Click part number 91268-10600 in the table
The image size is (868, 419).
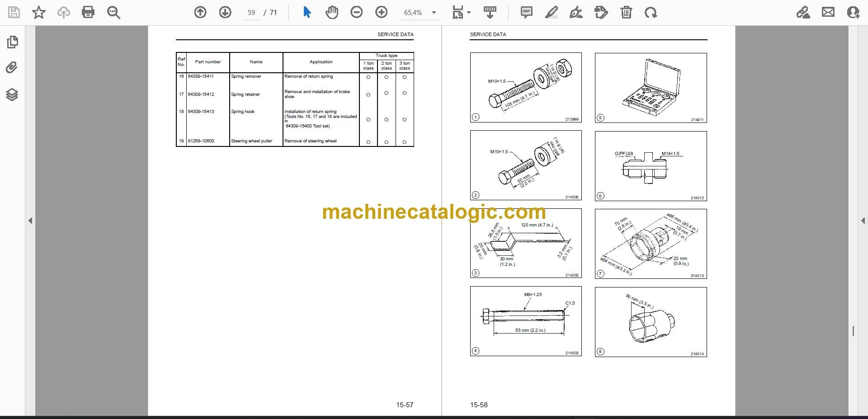point(201,141)
